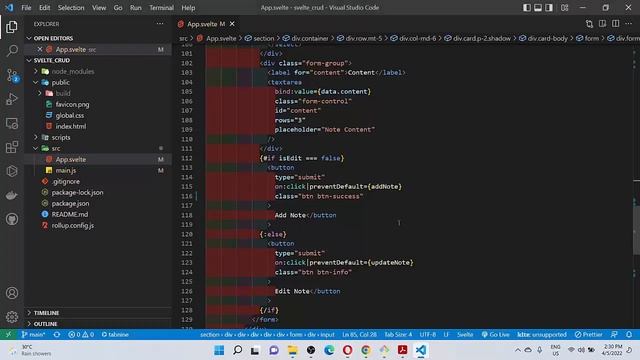Open the Selection menu
The width and height of the screenshot is (640, 360).
pyautogui.click(x=71, y=7)
